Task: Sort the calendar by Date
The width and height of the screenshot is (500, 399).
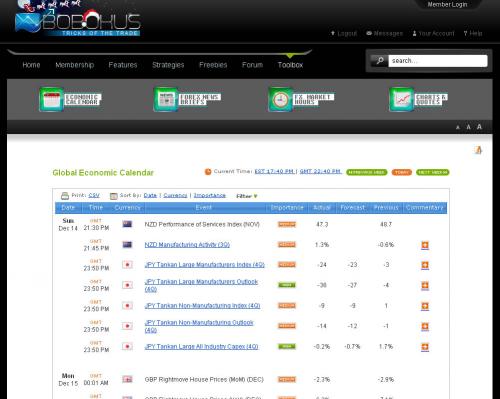Action: click(x=150, y=195)
